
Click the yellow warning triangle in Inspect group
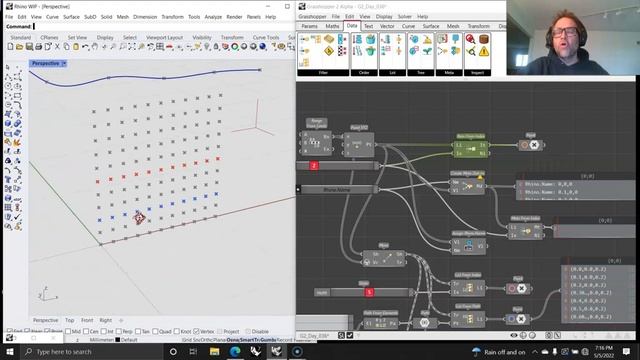(484, 51)
